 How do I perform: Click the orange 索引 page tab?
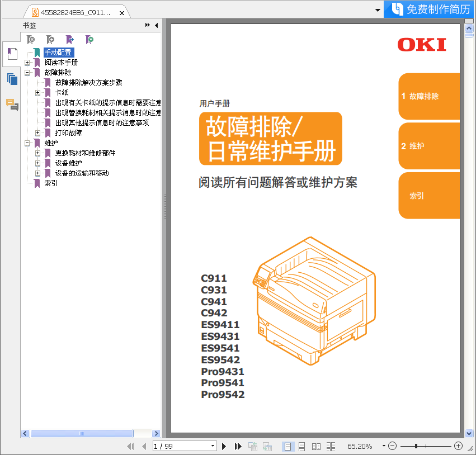(x=429, y=196)
